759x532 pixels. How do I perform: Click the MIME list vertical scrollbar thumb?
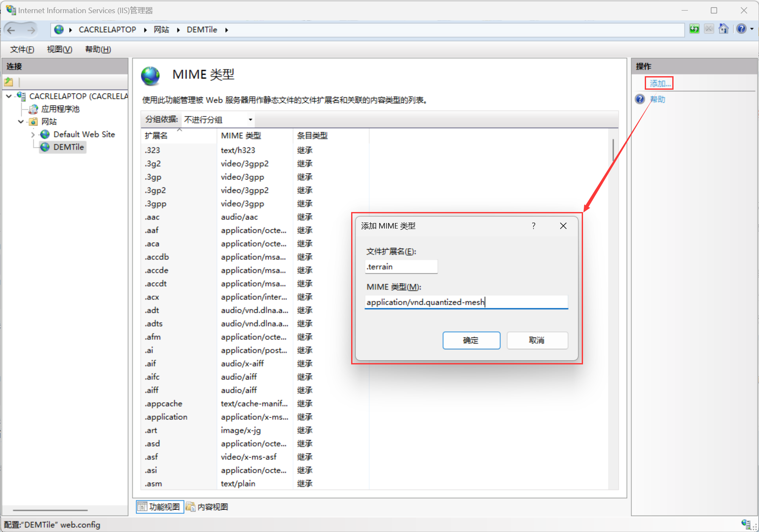[x=613, y=150]
